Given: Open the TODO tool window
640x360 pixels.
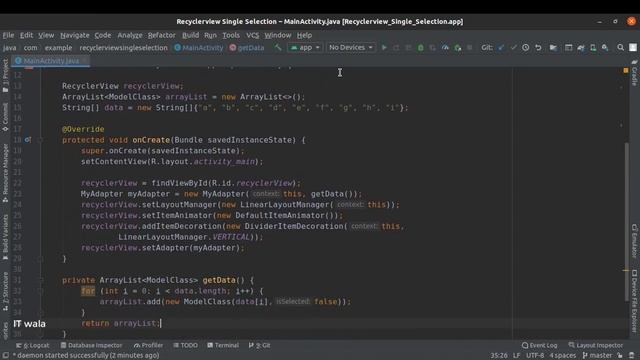Looking at the screenshot, I should point(185,345).
